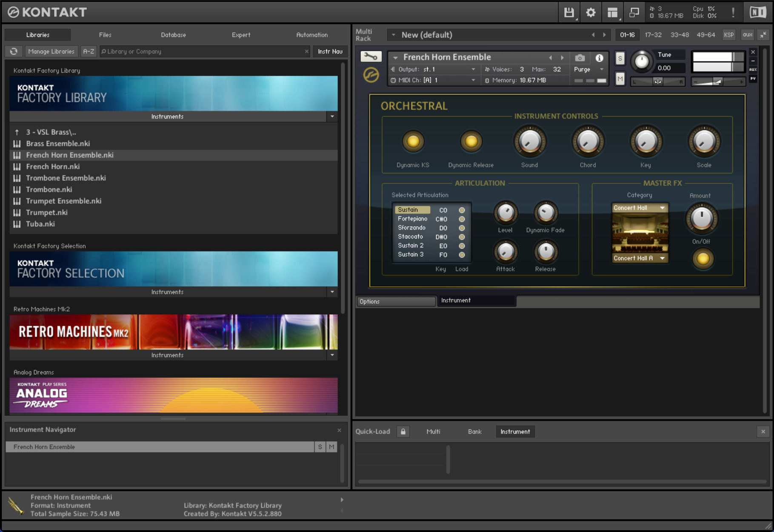Take a snapshot with the camera icon
The image size is (774, 532).
[580, 57]
